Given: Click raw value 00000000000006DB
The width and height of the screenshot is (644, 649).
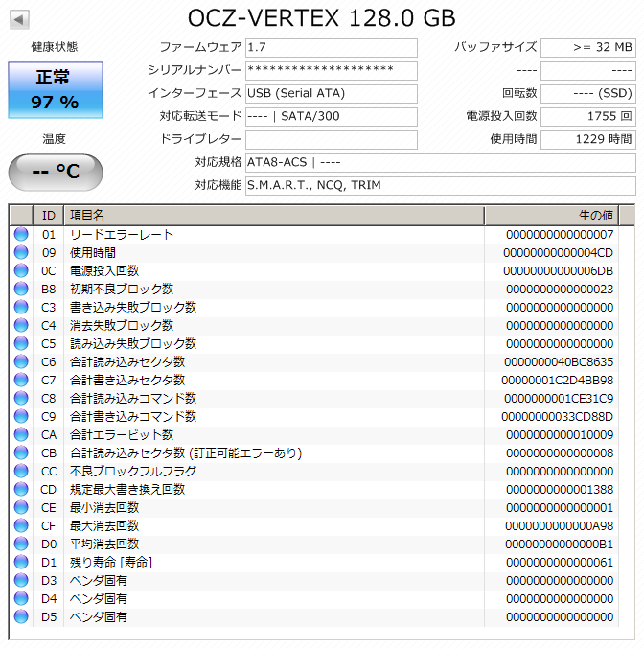Looking at the screenshot, I should point(559,271).
